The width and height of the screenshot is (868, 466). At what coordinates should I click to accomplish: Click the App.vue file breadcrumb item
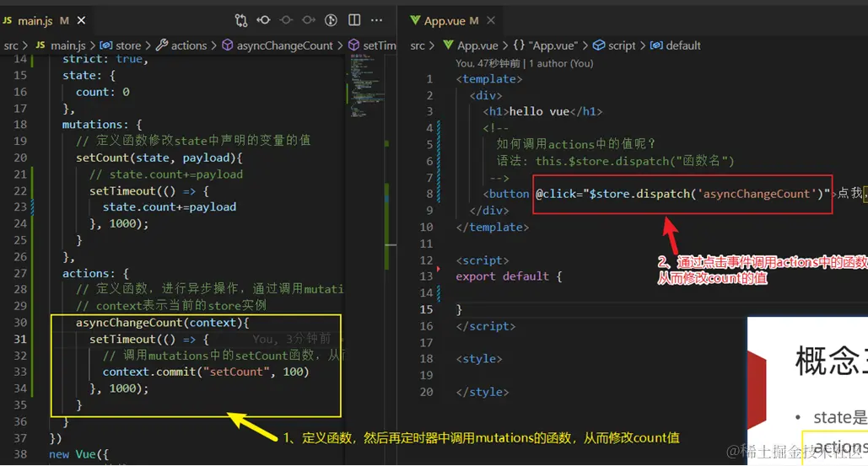[477, 46]
